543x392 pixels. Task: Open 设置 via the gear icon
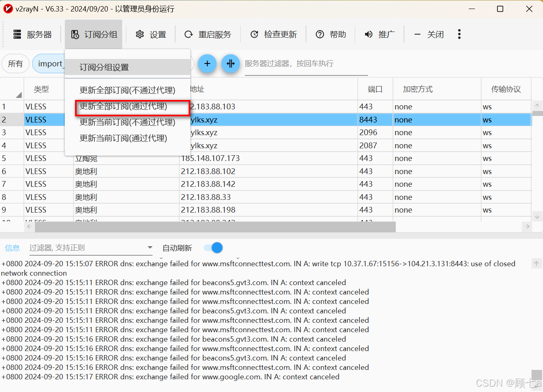coord(140,34)
